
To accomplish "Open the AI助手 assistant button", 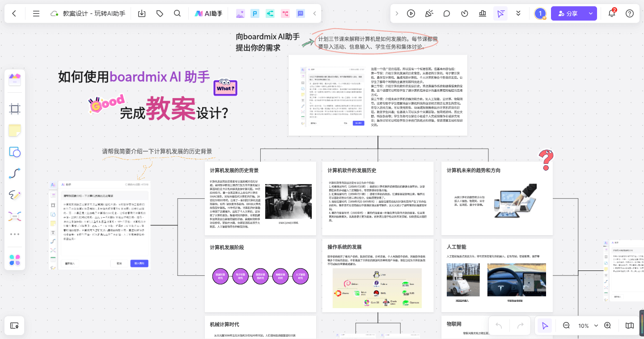I will (x=208, y=13).
